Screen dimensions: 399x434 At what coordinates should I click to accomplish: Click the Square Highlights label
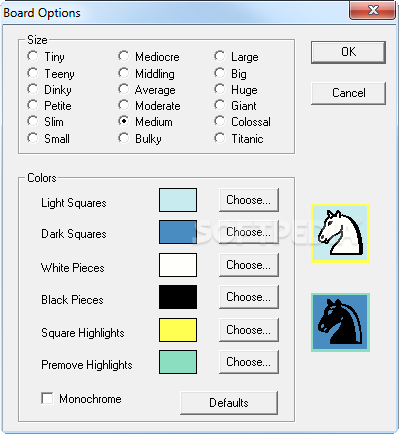83,333
